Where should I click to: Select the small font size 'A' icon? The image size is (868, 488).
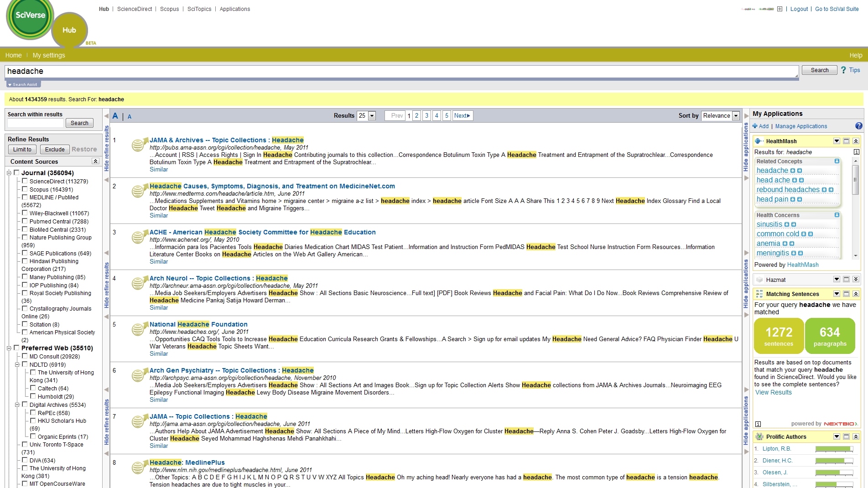[130, 117]
